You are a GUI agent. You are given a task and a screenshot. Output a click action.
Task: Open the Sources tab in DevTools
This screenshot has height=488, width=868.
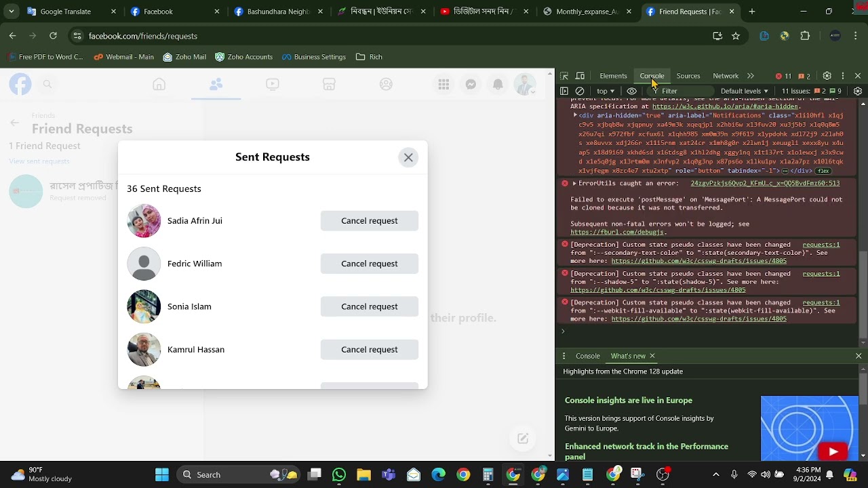[x=688, y=76]
